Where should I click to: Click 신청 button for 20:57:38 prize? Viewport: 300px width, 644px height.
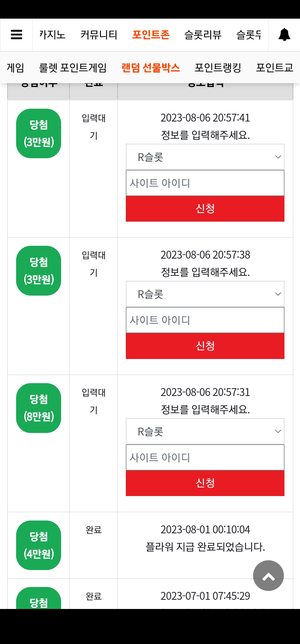tap(205, 346)
